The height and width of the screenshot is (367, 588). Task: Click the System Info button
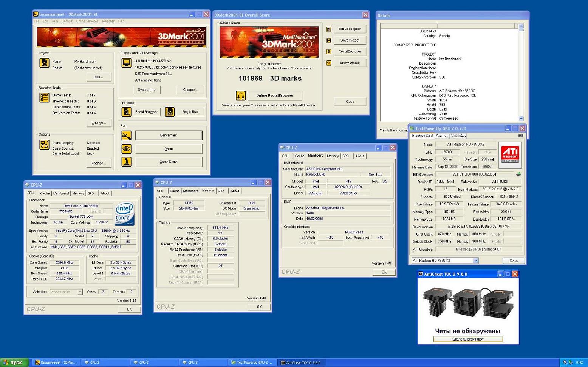coord(147,90)
